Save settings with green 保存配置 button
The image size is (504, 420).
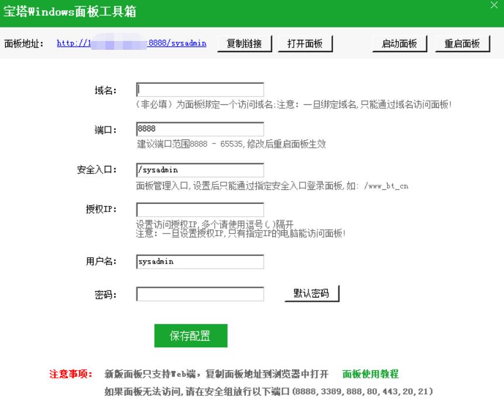point(191,336)
